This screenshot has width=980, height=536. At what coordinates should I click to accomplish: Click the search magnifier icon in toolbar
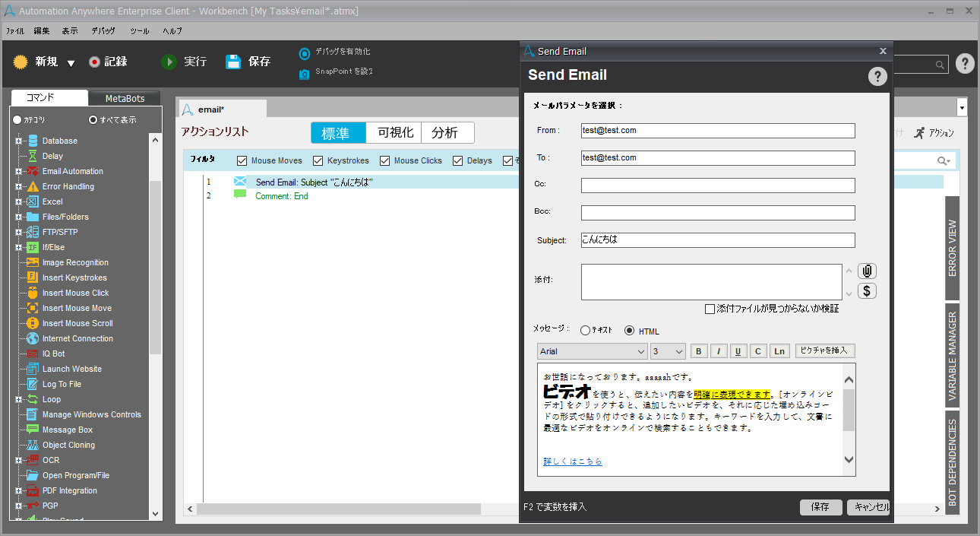(940, 65)
